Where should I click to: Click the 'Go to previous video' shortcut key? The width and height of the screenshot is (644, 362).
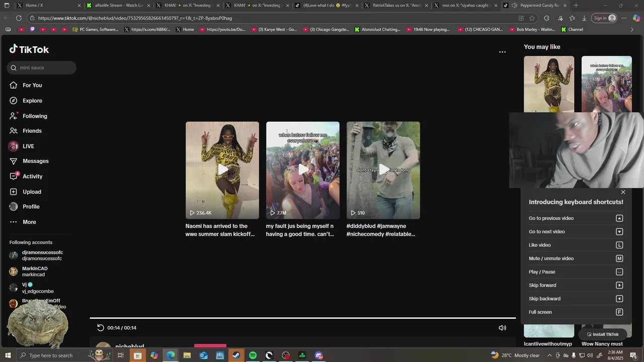coord(619,218)
